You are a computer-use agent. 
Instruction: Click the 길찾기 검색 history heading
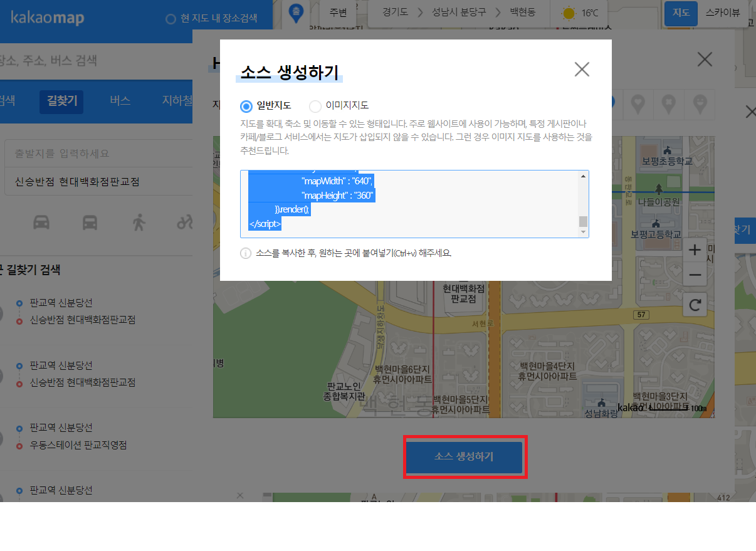pyautogui.click(x=33, y=270)
